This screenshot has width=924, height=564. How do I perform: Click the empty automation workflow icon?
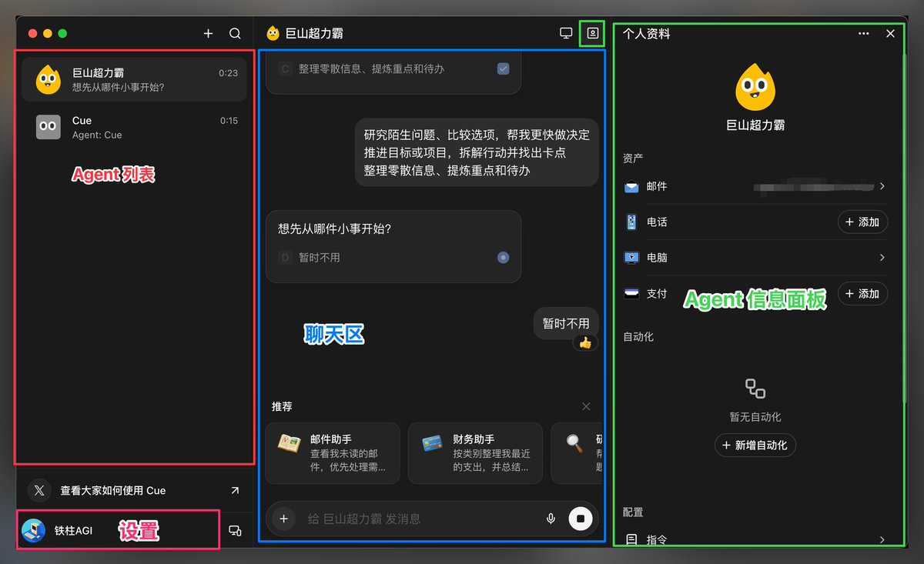(x=755, y=389)
